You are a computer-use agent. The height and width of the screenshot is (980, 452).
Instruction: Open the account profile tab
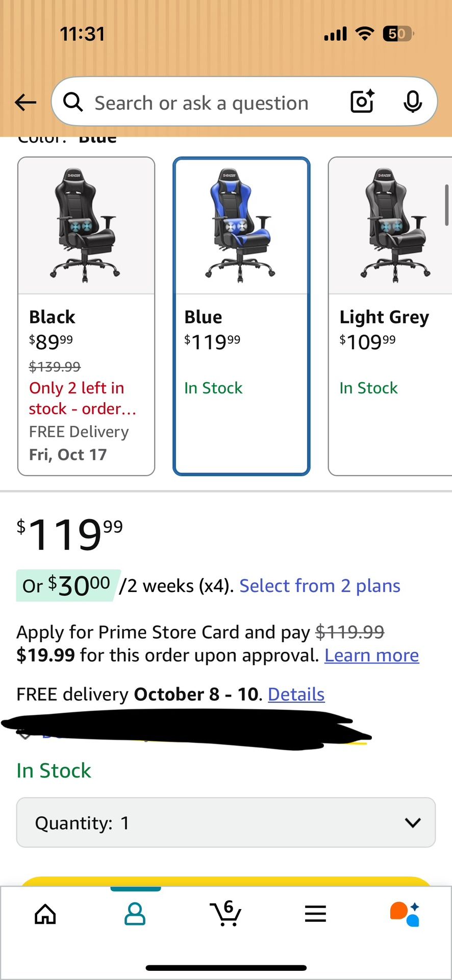click(x=135, y=914)
